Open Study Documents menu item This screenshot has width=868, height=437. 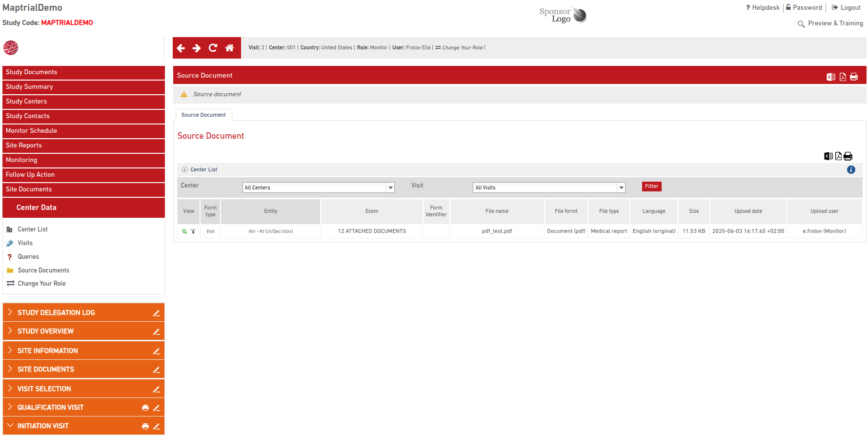(x=83, y=72)
